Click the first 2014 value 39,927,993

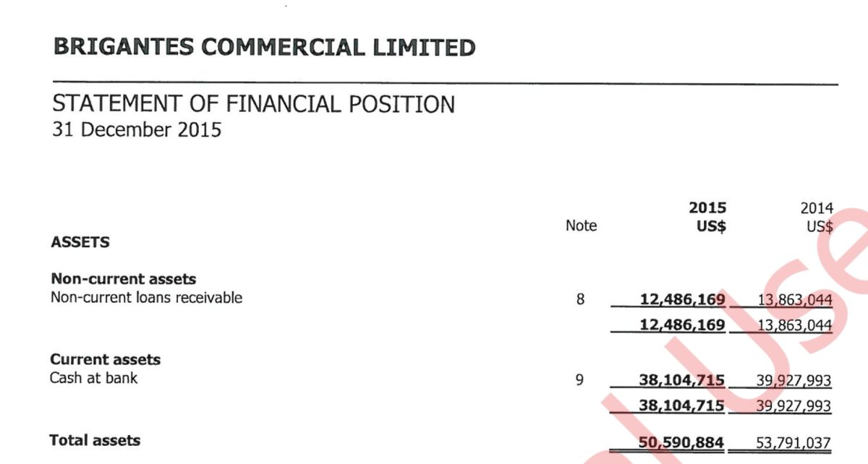(x=794, y=380)
